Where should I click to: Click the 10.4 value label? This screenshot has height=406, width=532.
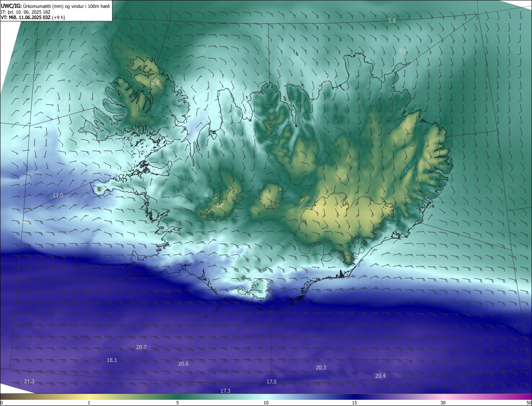[x=246, y=113]
